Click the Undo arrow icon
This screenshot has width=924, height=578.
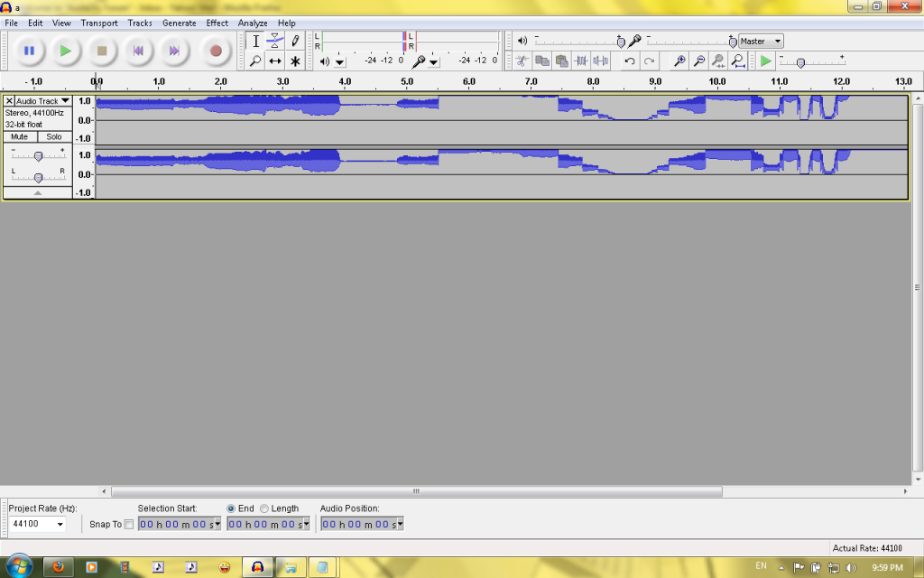click(630, 61)
